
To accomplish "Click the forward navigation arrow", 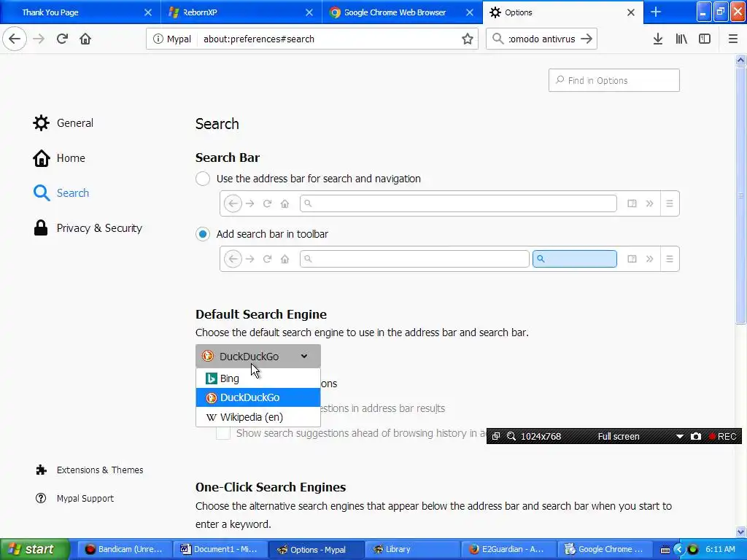I will tap(39, 39).
